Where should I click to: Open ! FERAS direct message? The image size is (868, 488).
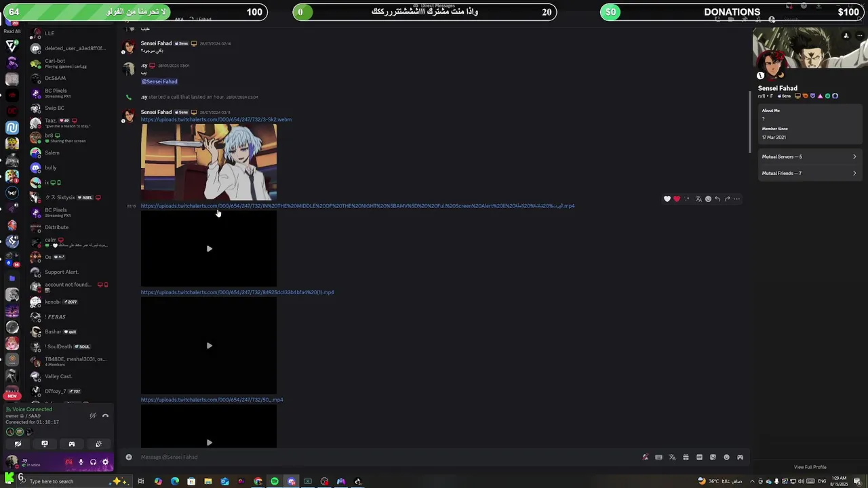[x=71, y=317]
